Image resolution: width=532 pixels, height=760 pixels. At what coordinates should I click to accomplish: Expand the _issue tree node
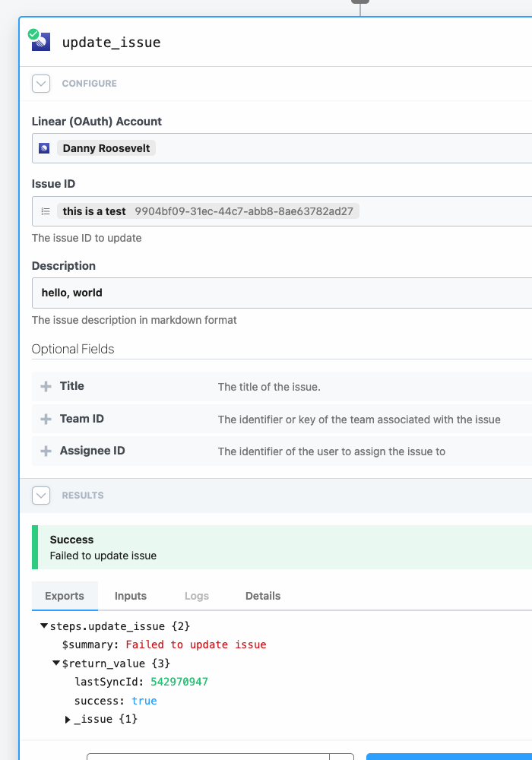67,719
